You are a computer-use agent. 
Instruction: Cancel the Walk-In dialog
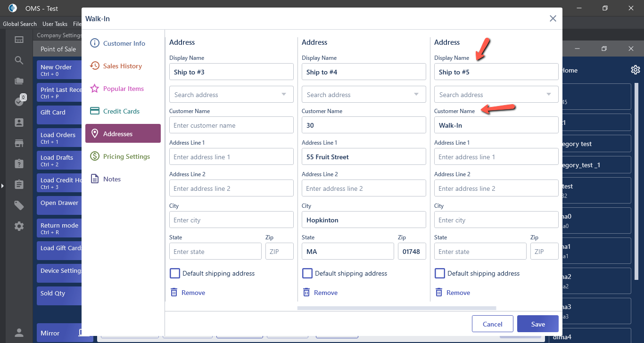(x=492, y=324)
